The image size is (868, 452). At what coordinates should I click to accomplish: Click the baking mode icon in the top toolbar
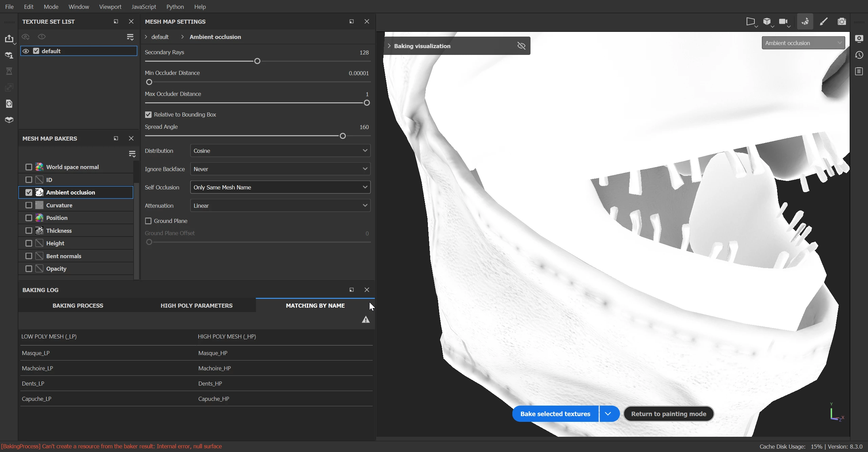805,22
